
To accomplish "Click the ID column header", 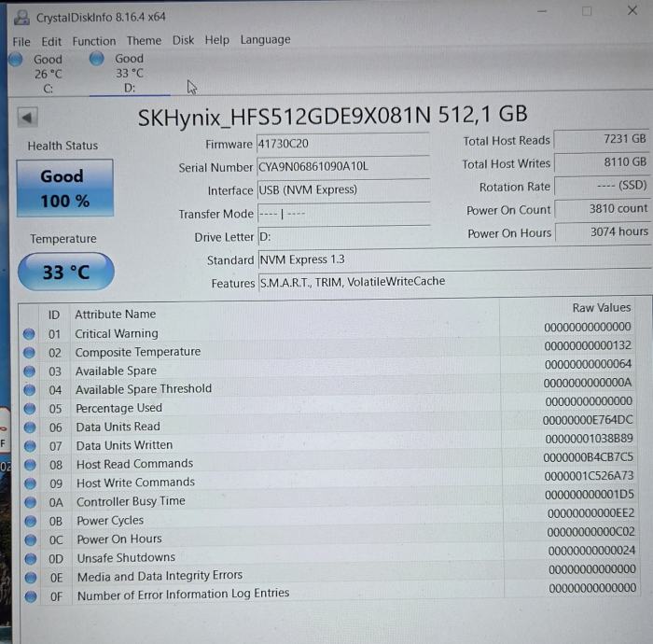I will tap(54, 315).
